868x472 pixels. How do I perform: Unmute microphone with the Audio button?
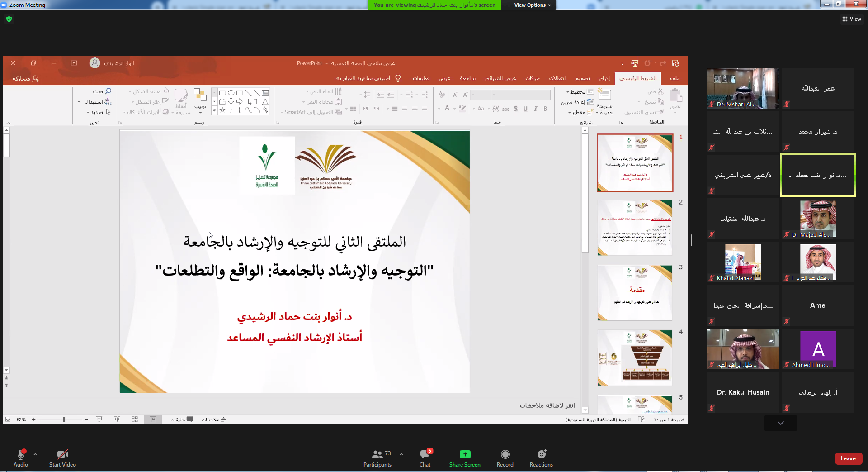[21, 454]
